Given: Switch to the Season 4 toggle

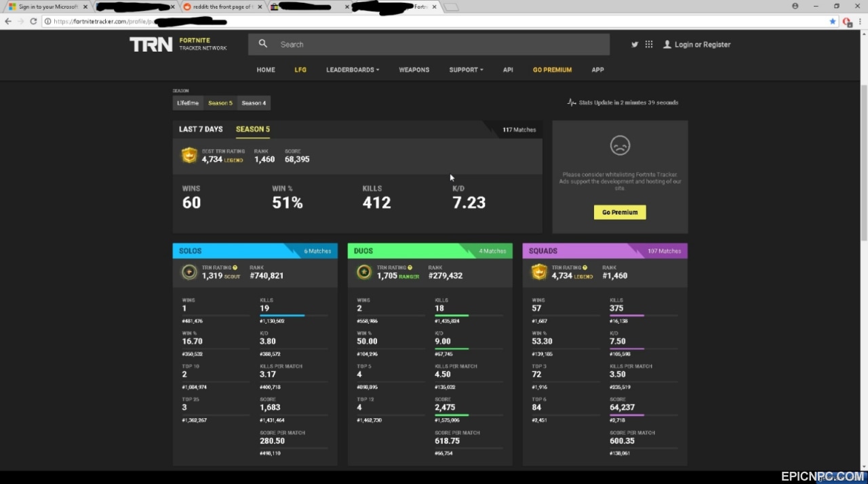Looking at the screenshot, I should (254, 103).
